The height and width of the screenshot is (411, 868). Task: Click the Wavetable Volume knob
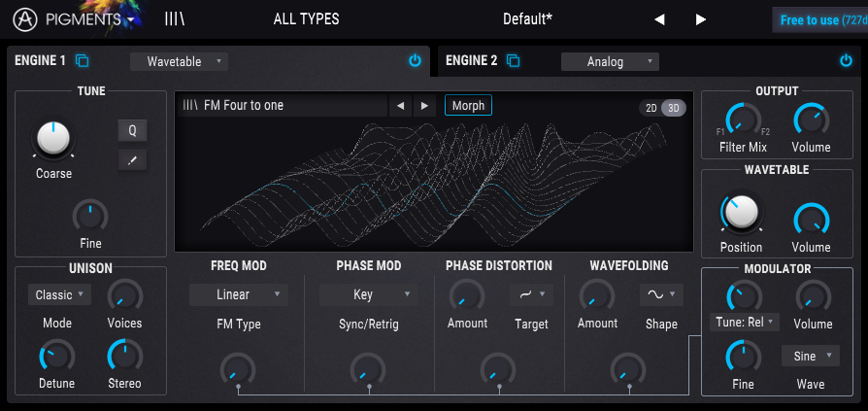(811, 220)
